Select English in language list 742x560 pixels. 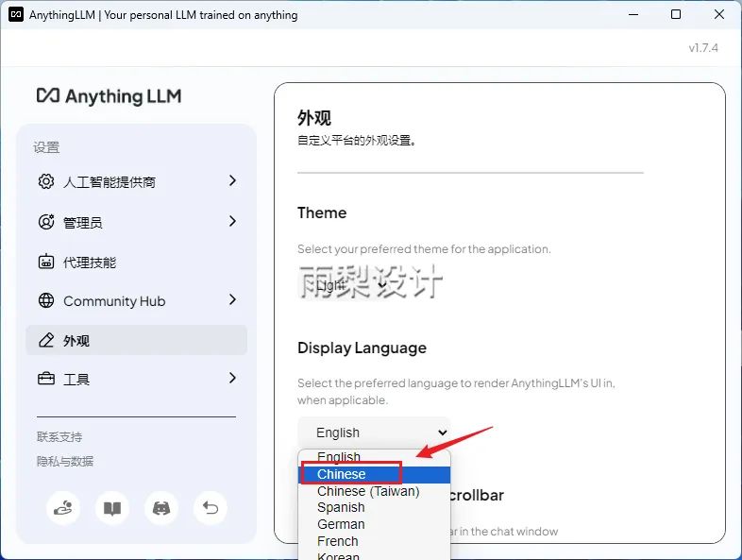[x=375, y=457]
